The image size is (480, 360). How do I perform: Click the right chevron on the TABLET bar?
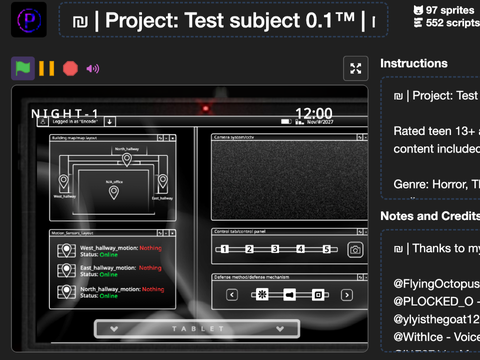tap(280, 329)
